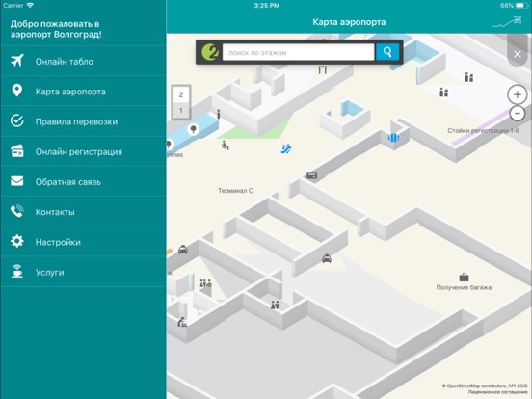The height and width of the screenshot is (399, 532).
Task: Click the coffee cup services icon
Action: tap(17, 271)
